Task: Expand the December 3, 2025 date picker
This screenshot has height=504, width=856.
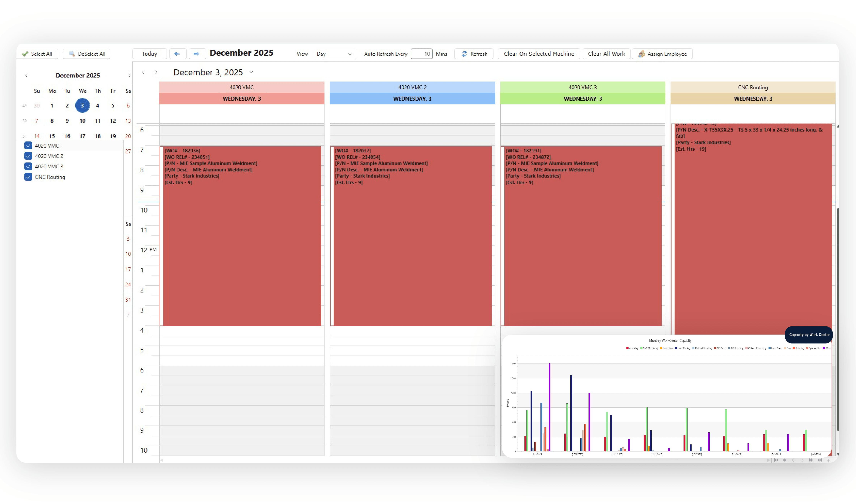Action: pos(251,72)
